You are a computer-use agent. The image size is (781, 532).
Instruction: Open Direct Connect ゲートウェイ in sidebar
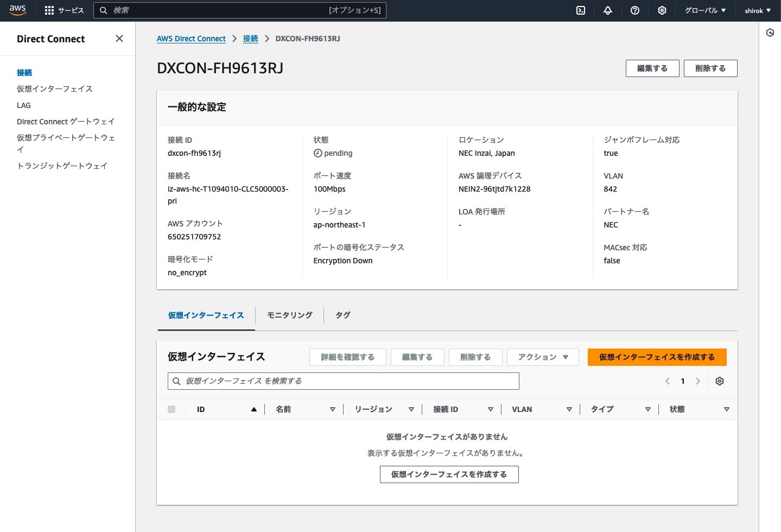[66, 122]
